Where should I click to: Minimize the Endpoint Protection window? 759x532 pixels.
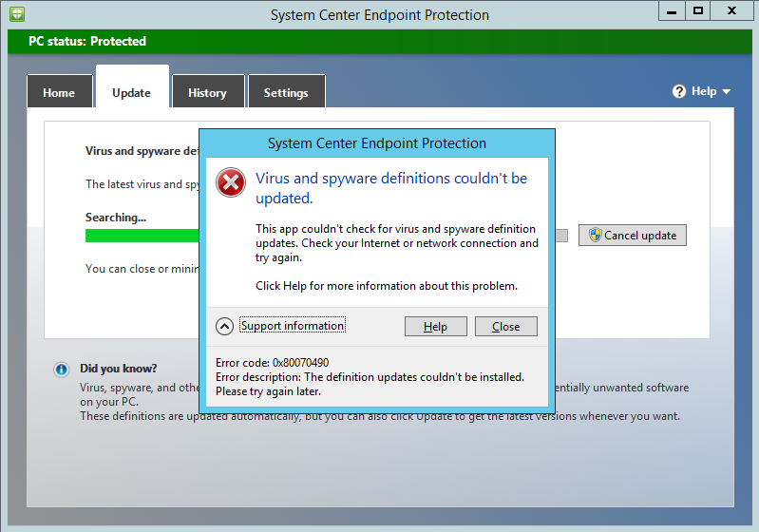(x=672, y=10)
